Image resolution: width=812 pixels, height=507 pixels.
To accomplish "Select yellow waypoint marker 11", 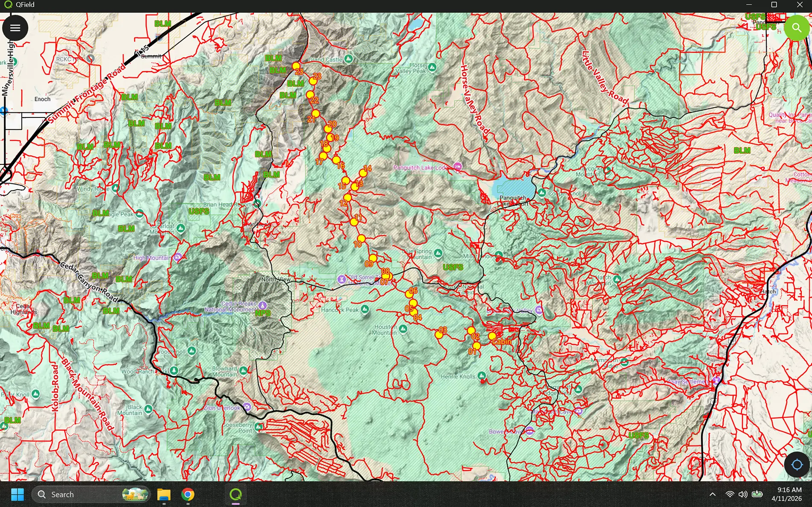I will (354, 222).
